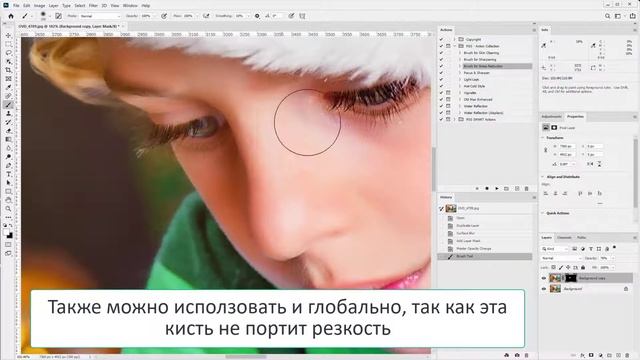Screen dimensions: 640x360
Task: Expand the Copyright action set
Action: [455, 40]
